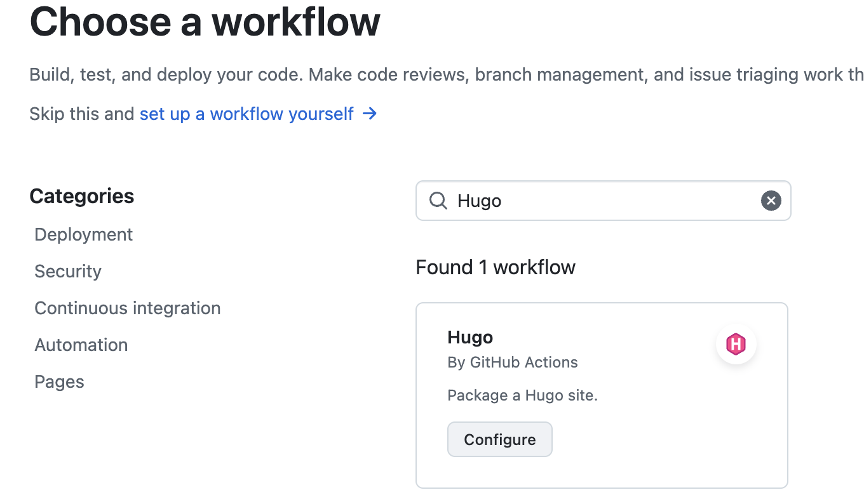Go to the Pages category
The image size is (864, 504).
click(59, 382)
